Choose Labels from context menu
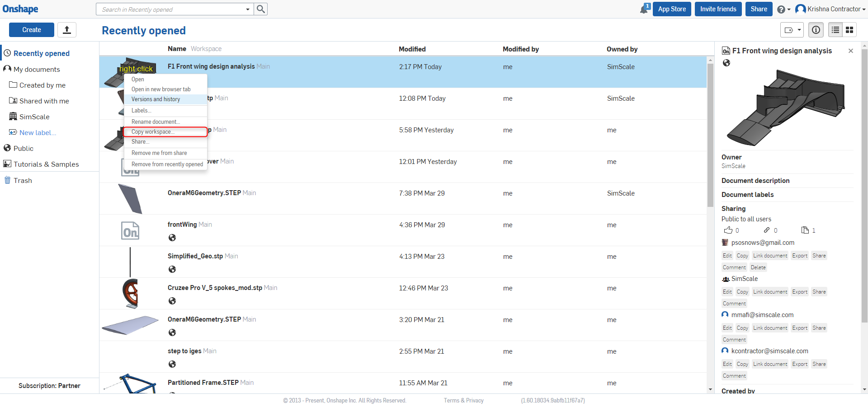The height and width of the screenshot is (407, 868). tap(165, 110)
